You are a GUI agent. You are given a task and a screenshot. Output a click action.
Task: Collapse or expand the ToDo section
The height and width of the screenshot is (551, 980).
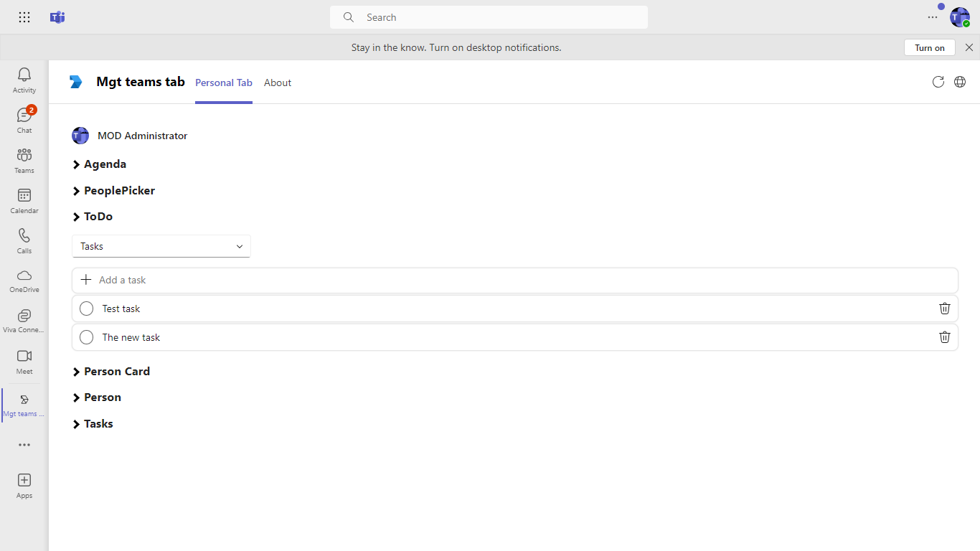(x=93, y=217)
